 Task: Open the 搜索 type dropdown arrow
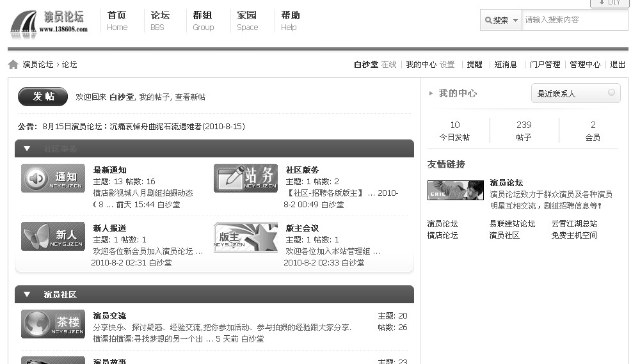[515, 20]
